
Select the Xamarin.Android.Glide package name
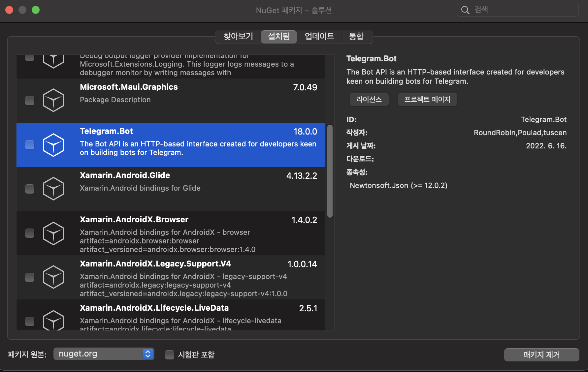pos(125,175)
